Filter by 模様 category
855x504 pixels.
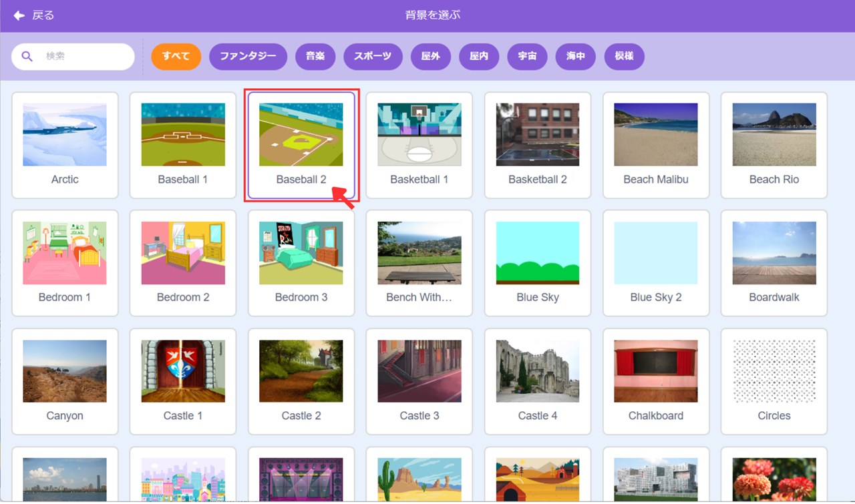[624, 57]
